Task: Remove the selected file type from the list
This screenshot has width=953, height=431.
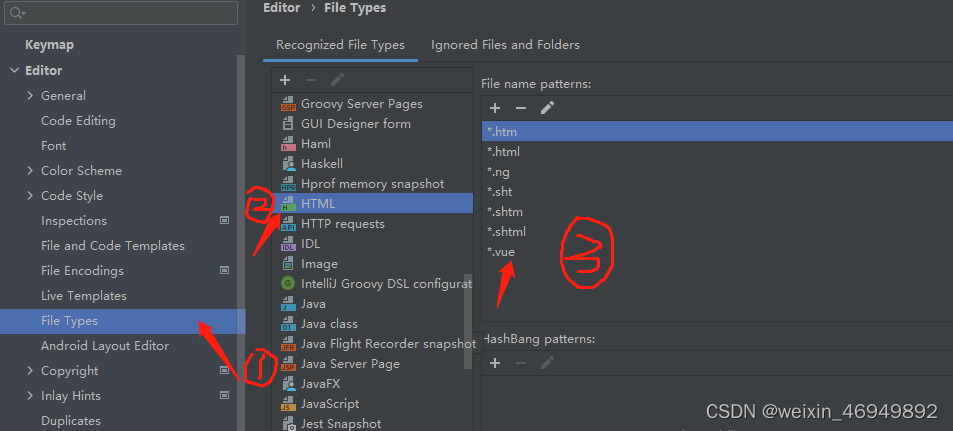Action: [x=311, y=80]
